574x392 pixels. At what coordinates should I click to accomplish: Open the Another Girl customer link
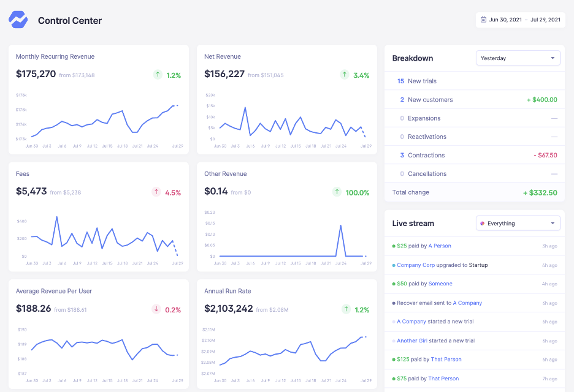click(x=411, y=341)
